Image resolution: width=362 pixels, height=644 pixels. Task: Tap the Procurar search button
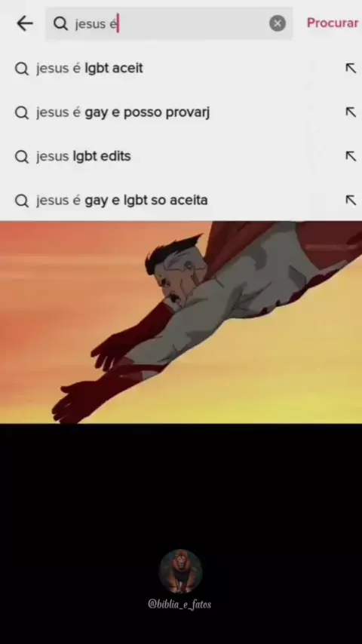(332, 23)
